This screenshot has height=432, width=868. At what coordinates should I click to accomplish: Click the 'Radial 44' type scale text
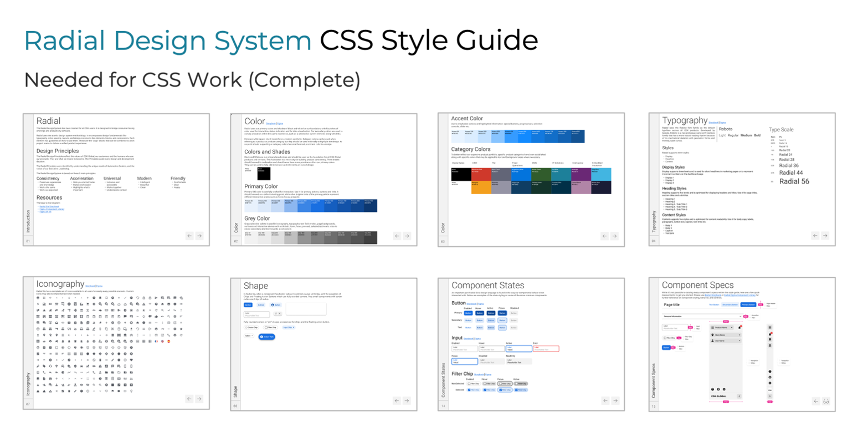[791, 173]
